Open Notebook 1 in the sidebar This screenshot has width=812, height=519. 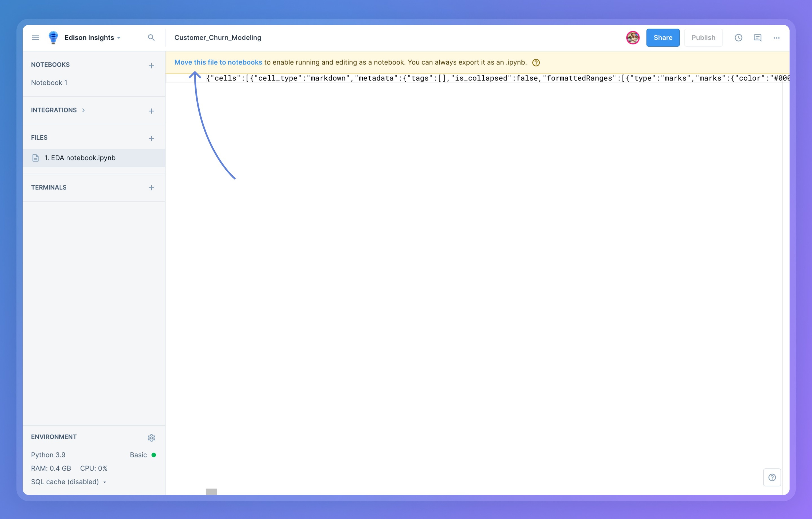(49, 83)
